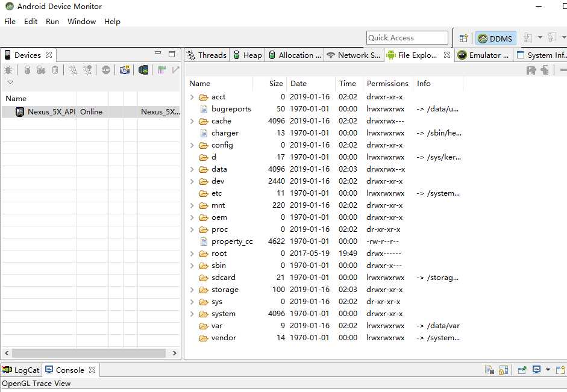Click the Dump HPROF file icon

[40, 70]
